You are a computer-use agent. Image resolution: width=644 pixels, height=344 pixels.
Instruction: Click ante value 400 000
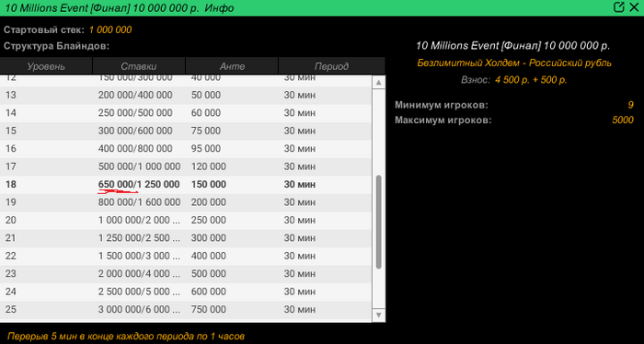[x=208, y=256]
